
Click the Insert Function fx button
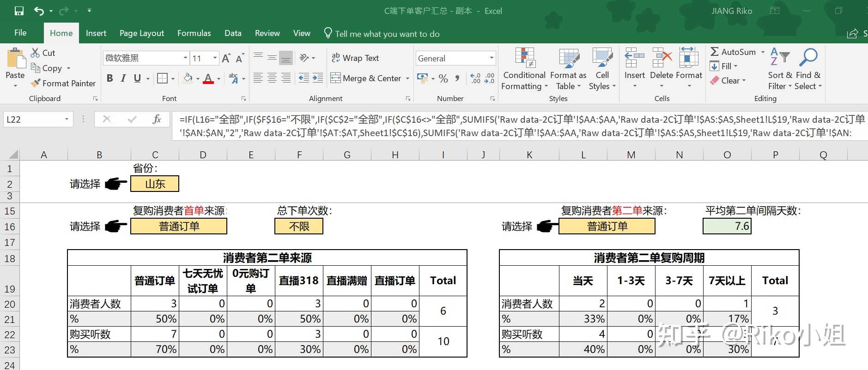pyautogui.click(x=157, y=119)
